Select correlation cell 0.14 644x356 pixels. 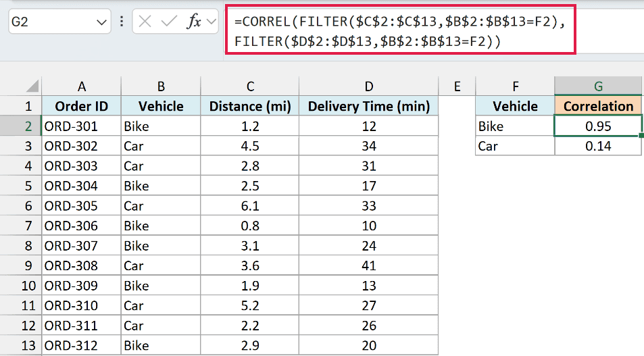[598, 146]
